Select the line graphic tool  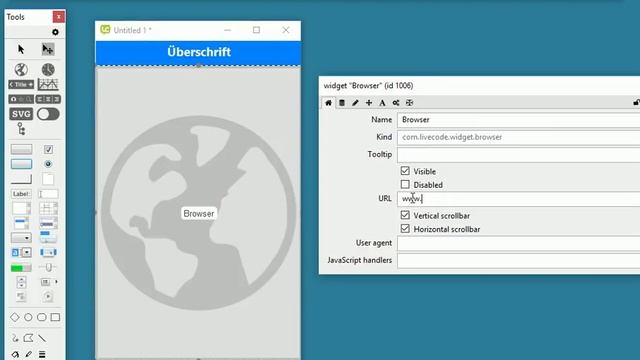tap(42, 338)
